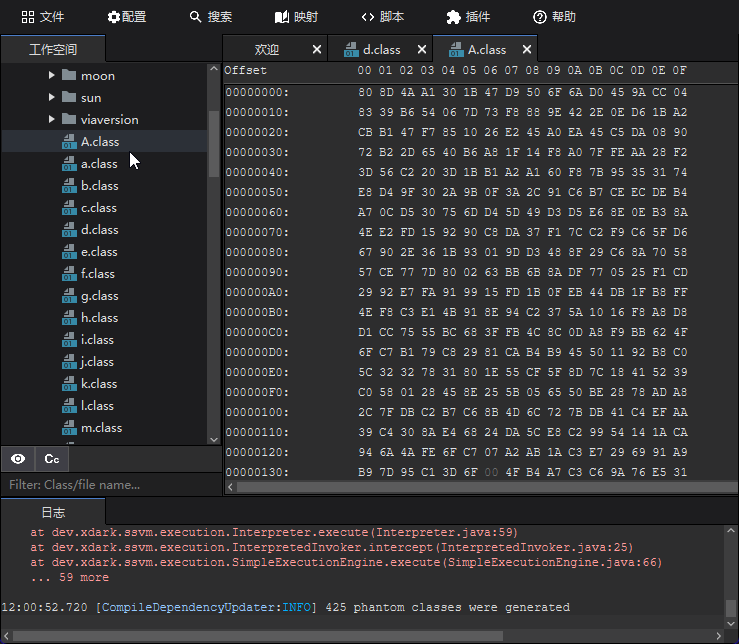This screenshot has height=644, width=739.
Task: Click the m.class file icon
Action: click(69, 428)
